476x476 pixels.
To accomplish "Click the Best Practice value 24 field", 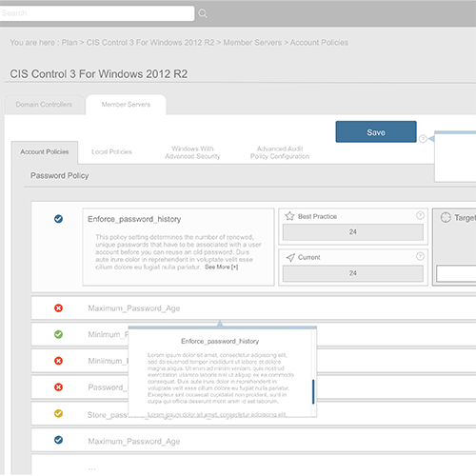I will 353,232.
